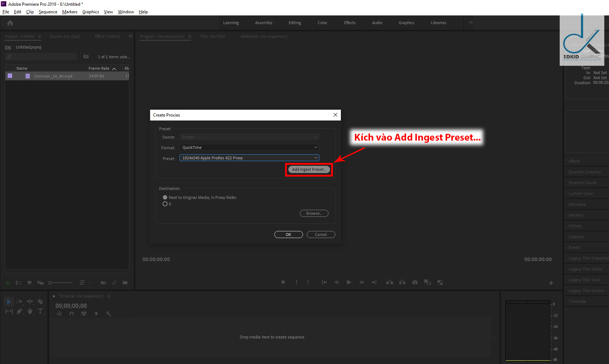Click the project panel thumbnail zoom slider

click(x=60, y=283)
